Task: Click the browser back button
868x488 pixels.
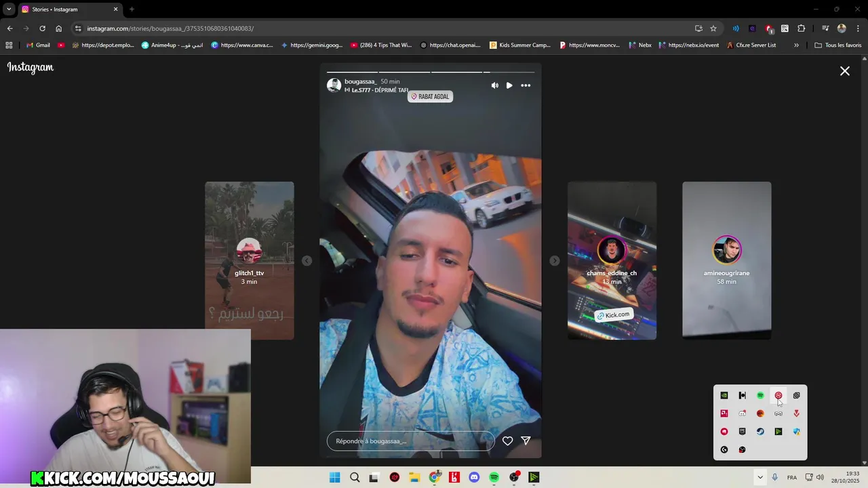Action: click(9, 28)
